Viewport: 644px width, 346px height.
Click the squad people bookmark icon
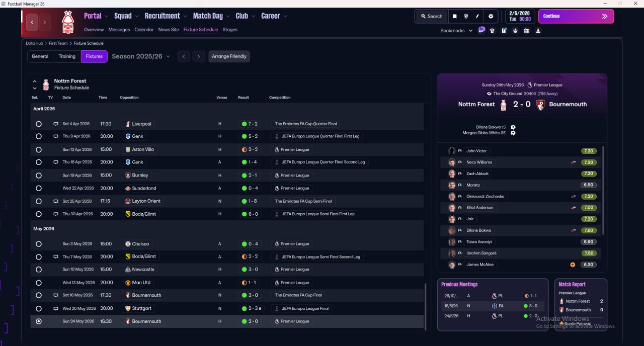click(x=515, y=31)
